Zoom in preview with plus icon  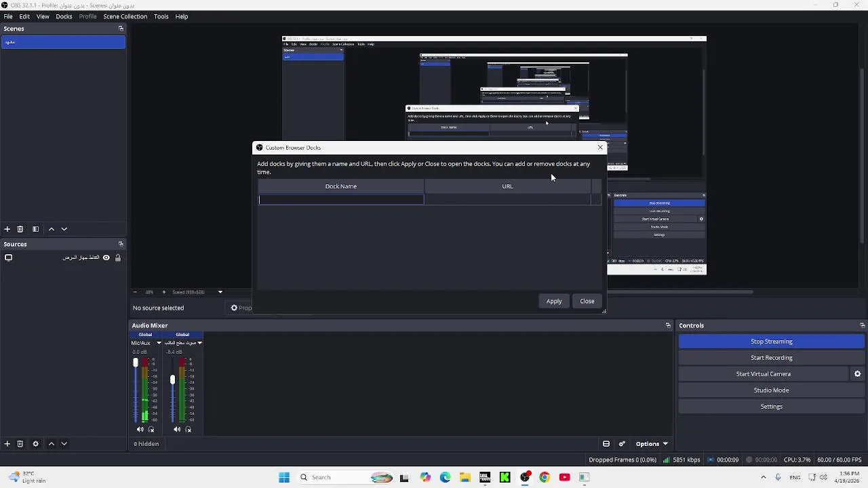click(x=163, y=292)
